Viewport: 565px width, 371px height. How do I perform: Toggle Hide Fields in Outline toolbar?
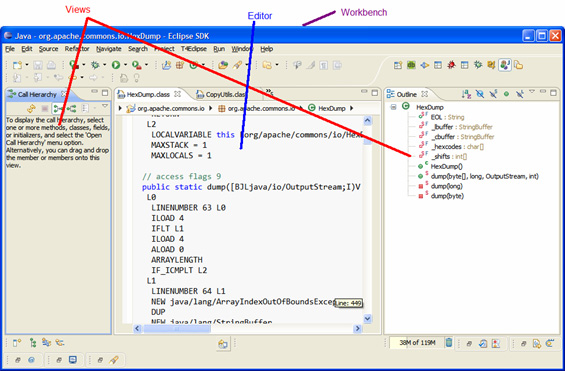click(480, 94)
